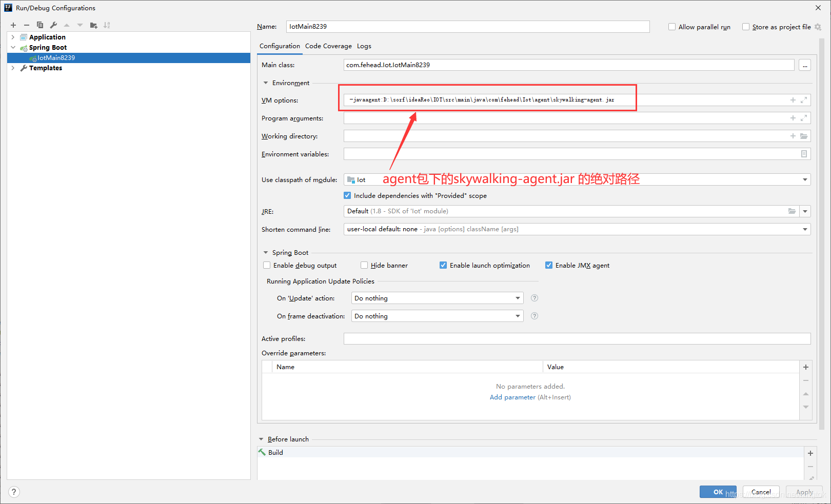Open the JRE dropdown arrow
The width and height of the screenshot is (831, 504).
click(x=805, y=211)
